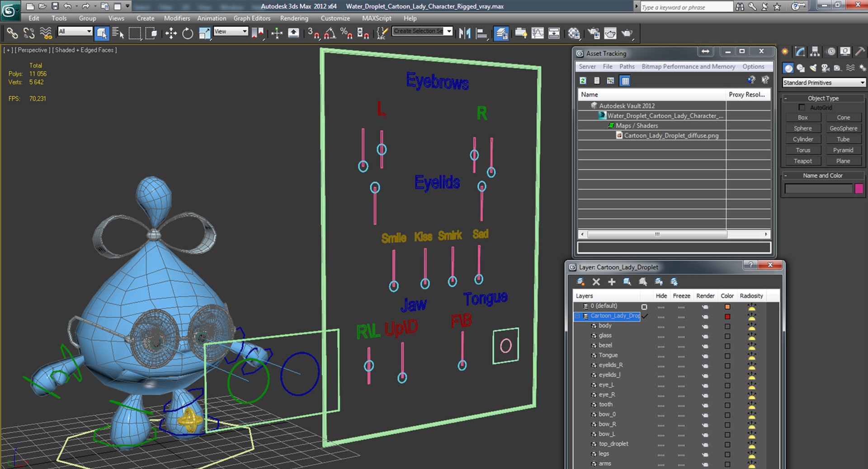868x469 pixels.
Task: Collapse the Cartoon_Lady_Droplet layer tree
Action: click(577, 316)
